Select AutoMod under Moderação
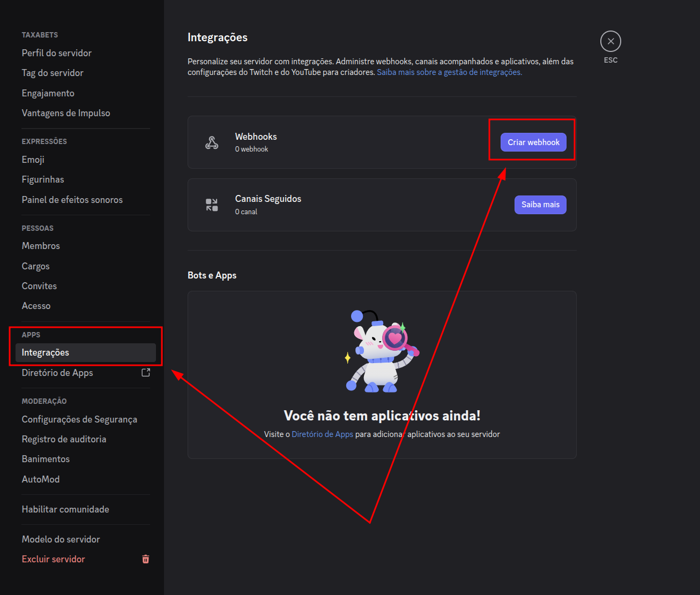700x595 pixels. (x=41, y=479)
